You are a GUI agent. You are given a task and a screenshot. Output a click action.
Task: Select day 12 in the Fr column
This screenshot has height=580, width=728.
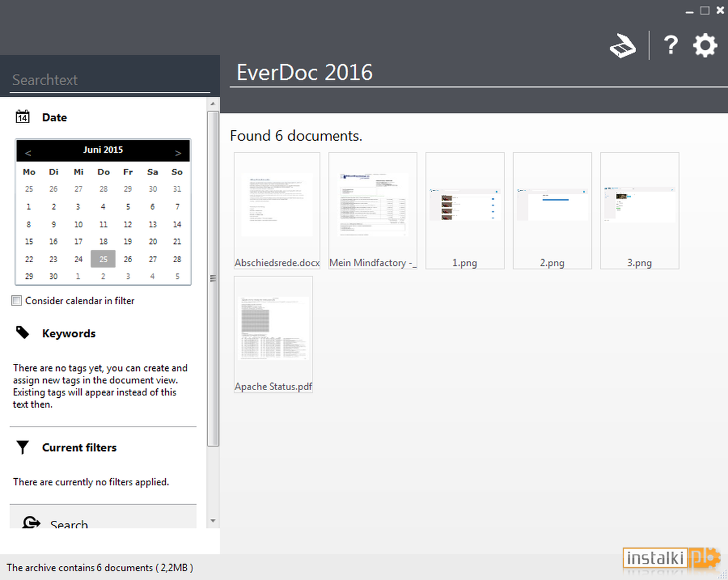point(128,224)
